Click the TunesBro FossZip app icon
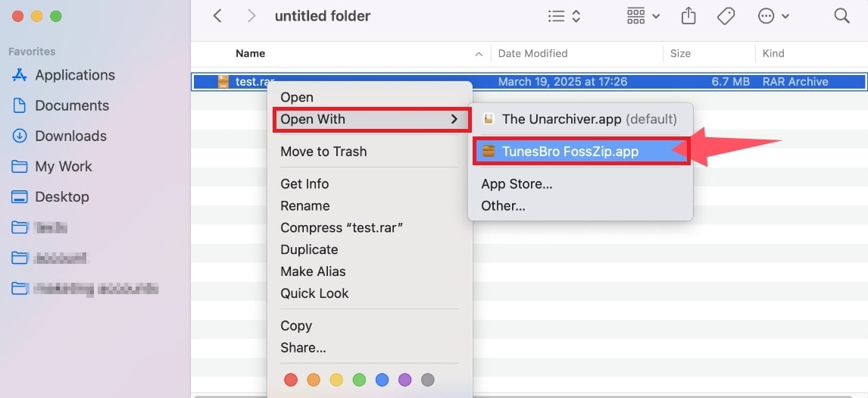 point(489,152)
